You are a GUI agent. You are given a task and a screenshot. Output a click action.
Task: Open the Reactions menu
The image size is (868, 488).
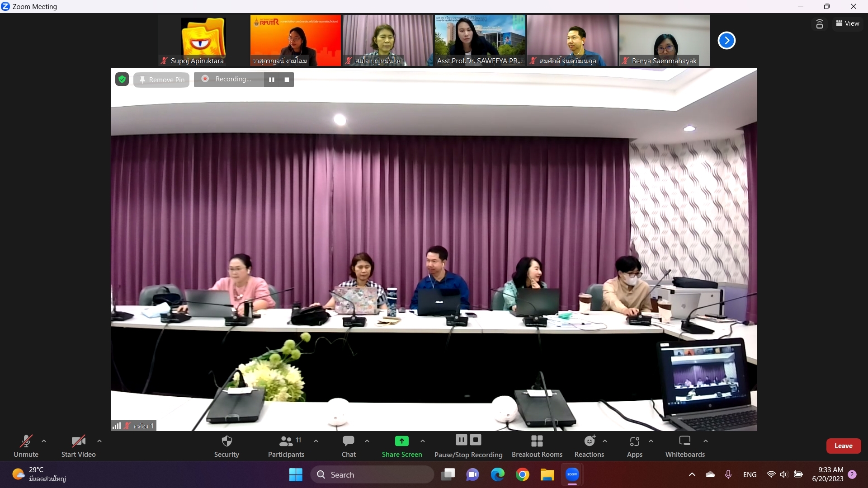(589, 446)
